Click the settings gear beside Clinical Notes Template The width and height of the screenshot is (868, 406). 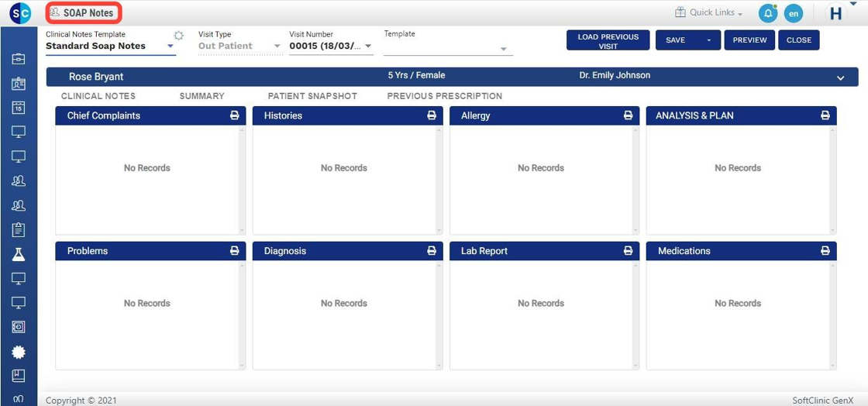(x=179, y=36)
